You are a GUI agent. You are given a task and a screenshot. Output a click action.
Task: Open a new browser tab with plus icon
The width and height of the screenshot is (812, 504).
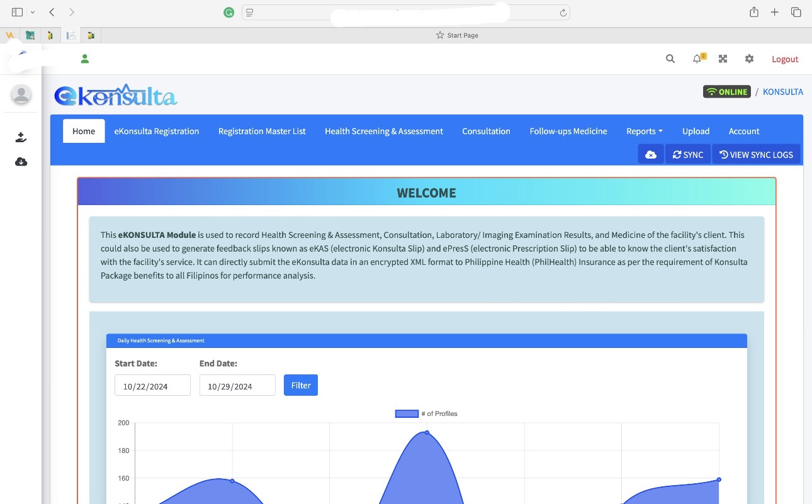[x=775, y=12]
